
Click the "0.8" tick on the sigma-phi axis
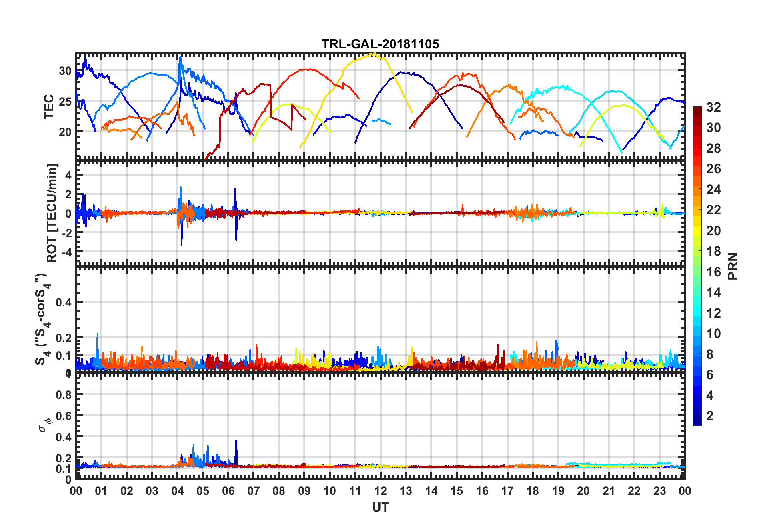64,395
